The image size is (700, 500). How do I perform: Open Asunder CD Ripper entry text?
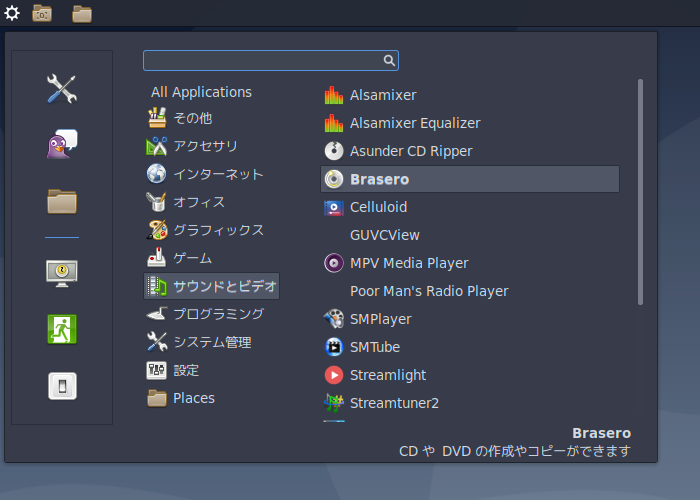click(x=411, y=151)
